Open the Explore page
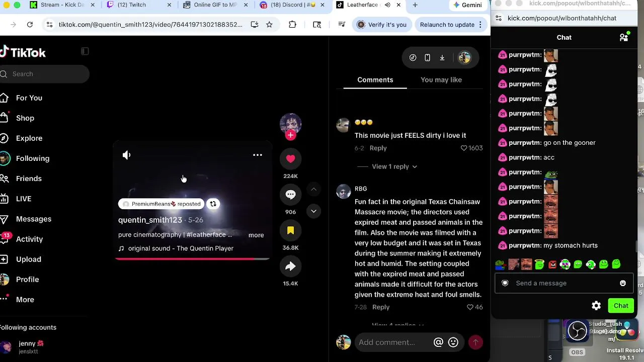 coord(29,138)
